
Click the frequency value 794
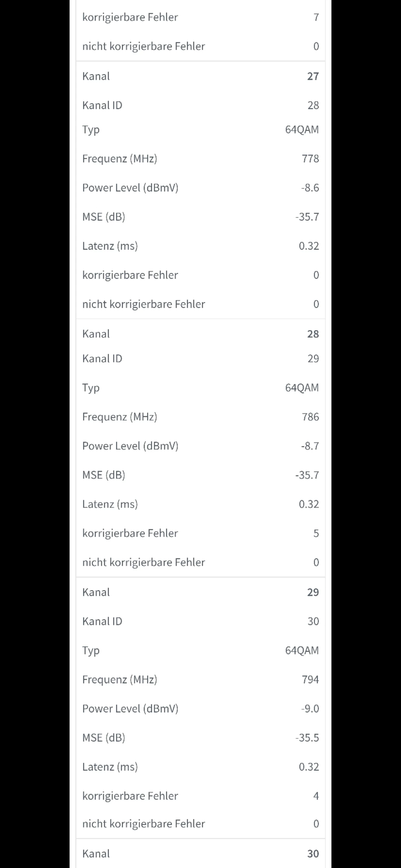pos(310,679)
